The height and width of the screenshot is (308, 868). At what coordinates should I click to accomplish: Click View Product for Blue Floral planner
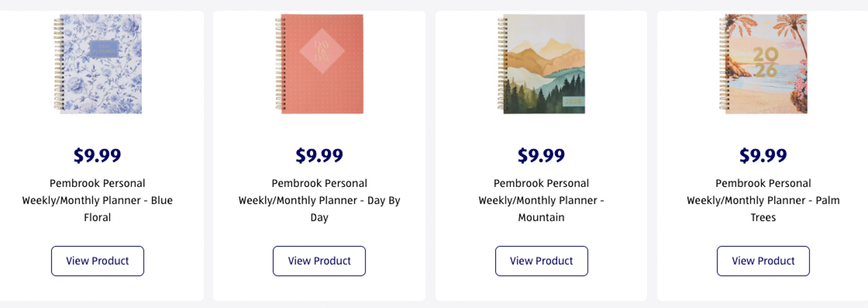[x=97, y=261]
